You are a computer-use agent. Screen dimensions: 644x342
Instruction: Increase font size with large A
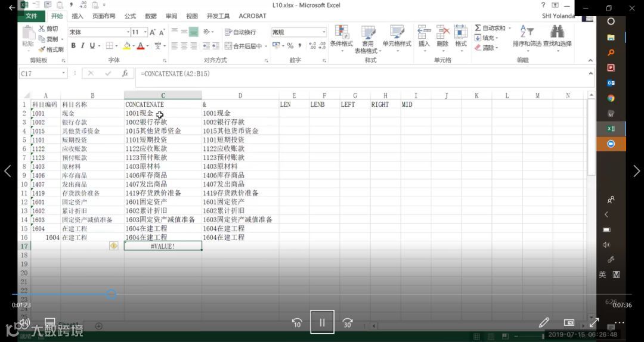[153, 32]
